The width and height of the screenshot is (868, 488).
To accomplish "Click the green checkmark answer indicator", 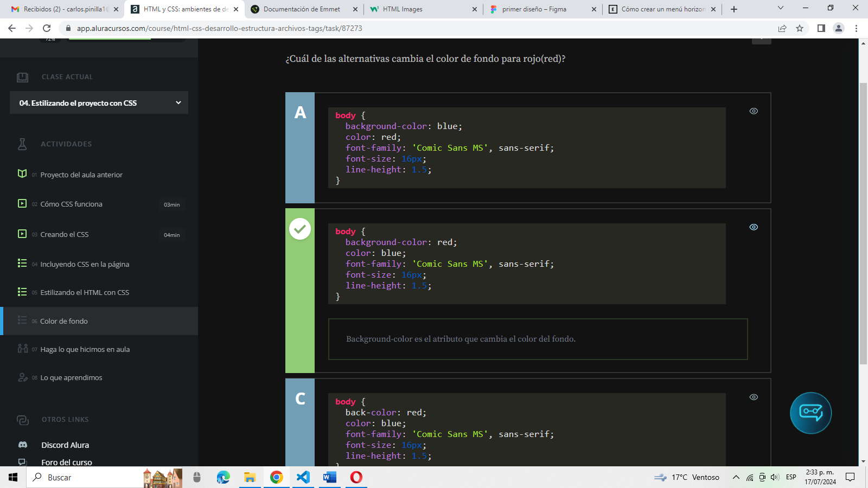I will (x=300, y=229).
